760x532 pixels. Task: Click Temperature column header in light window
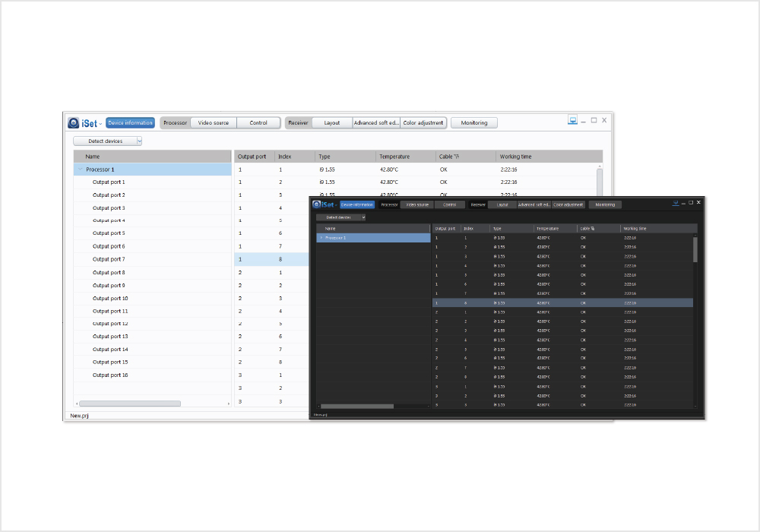point(406,157)
